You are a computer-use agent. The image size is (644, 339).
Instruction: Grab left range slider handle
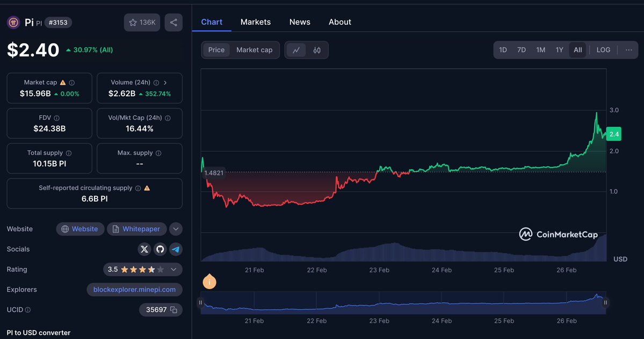tap(200, 302)
